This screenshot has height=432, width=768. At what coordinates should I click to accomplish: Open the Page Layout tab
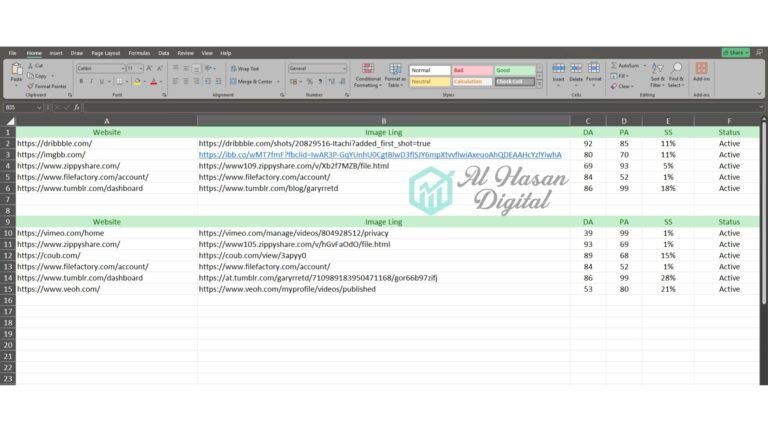[x=105, y=53]
